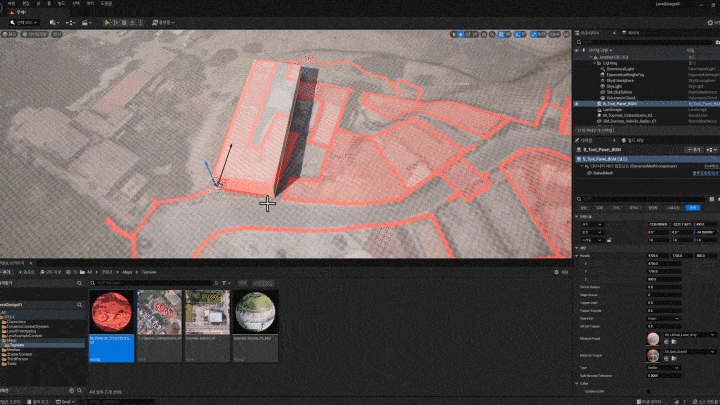This screenshot has height=405, width=720.
Task: Open the Build menu
Action: click(61, 4)
